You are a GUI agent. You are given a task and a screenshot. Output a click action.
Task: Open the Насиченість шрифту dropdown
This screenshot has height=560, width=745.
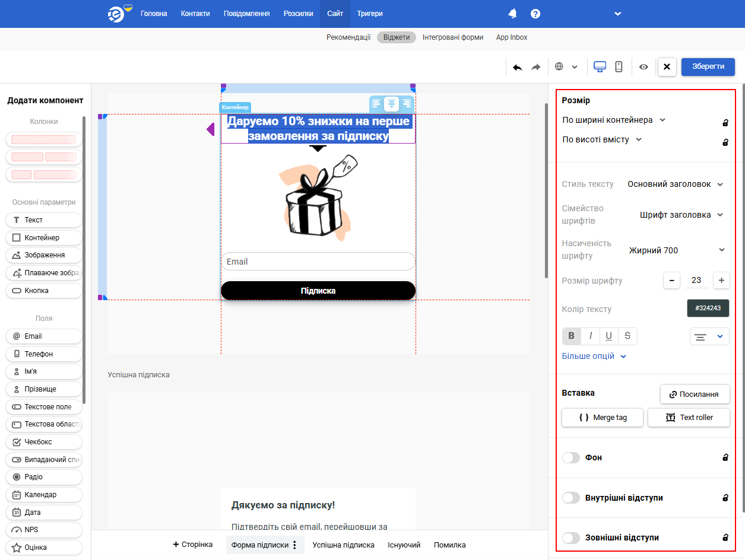(677, 250)
